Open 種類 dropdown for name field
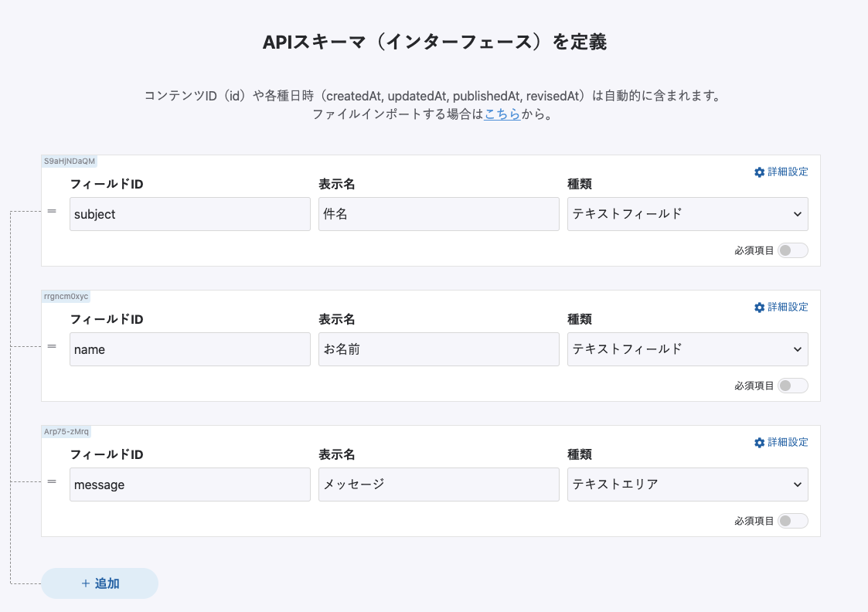 [x=687, y=349]
